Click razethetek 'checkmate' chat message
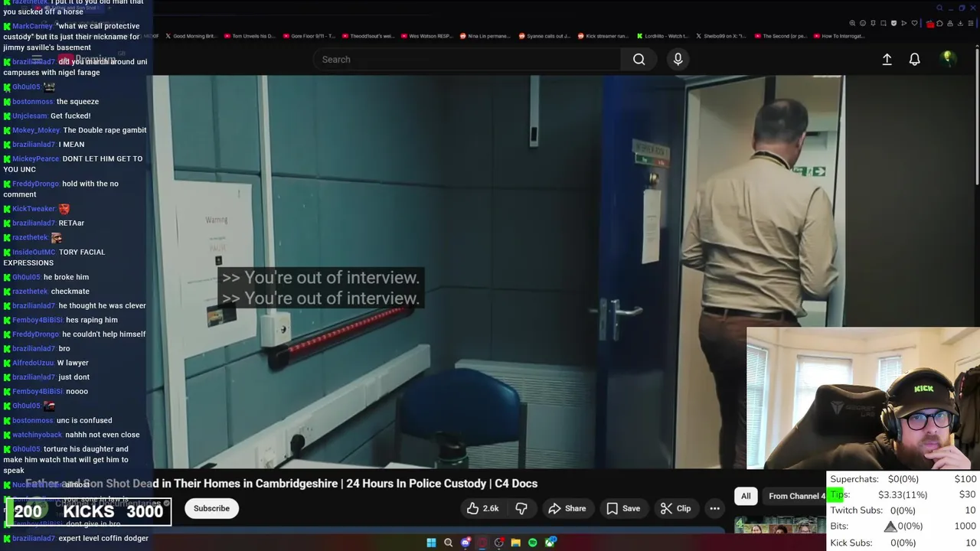The width and height of the screenshot is (980, 551). point(46,292)
